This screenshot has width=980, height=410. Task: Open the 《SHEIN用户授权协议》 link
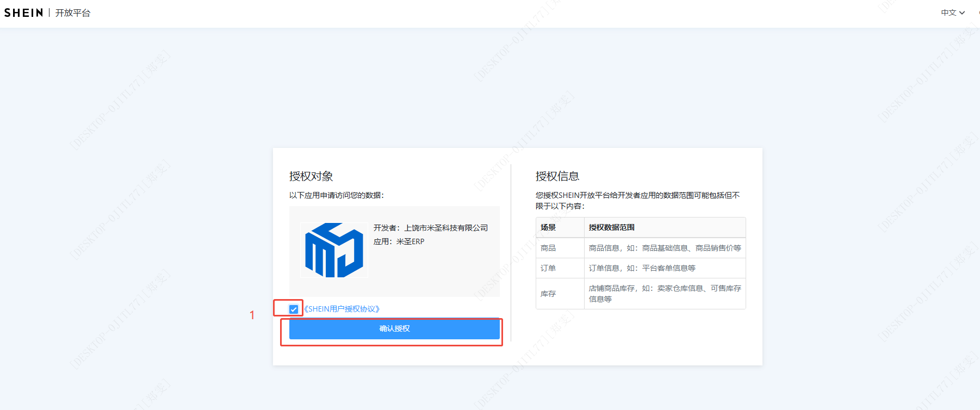[342, 309]
